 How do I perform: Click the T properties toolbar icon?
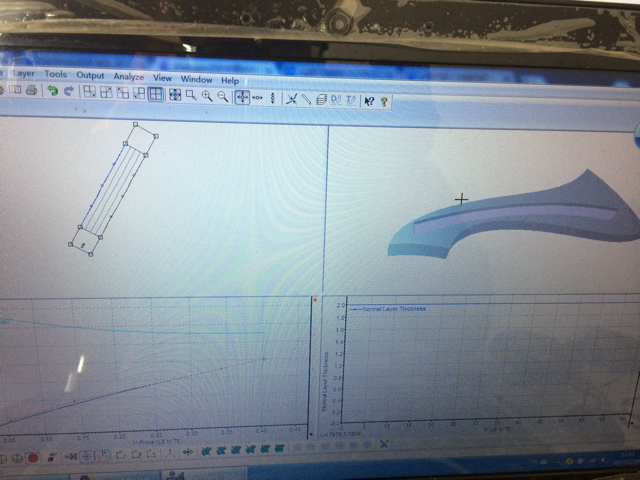point(351,101)
